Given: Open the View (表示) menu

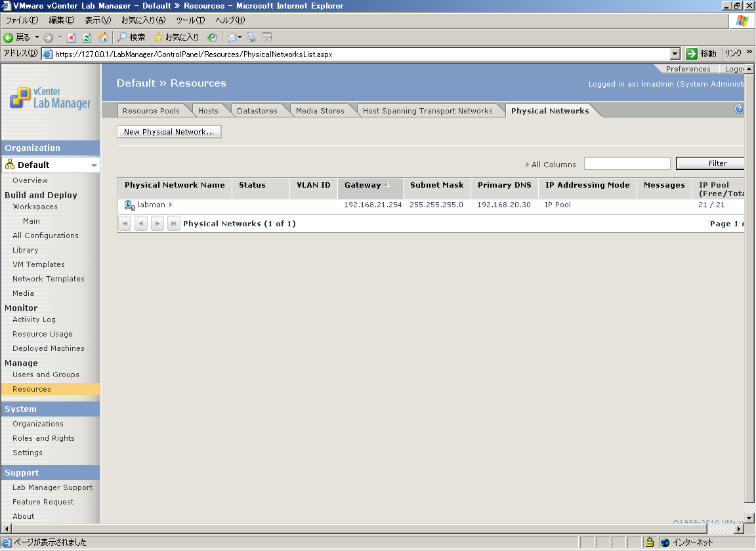Looking at the screenshot, I should pos(98,20).
